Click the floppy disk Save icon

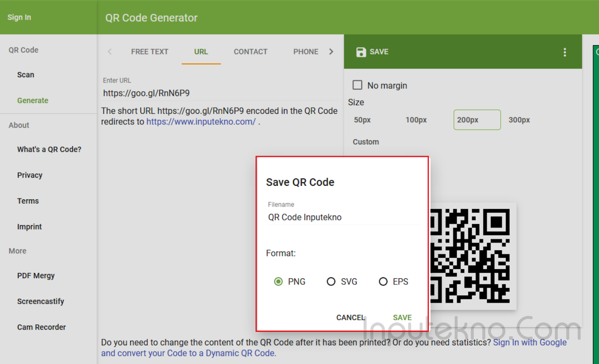tap(361, 52)
